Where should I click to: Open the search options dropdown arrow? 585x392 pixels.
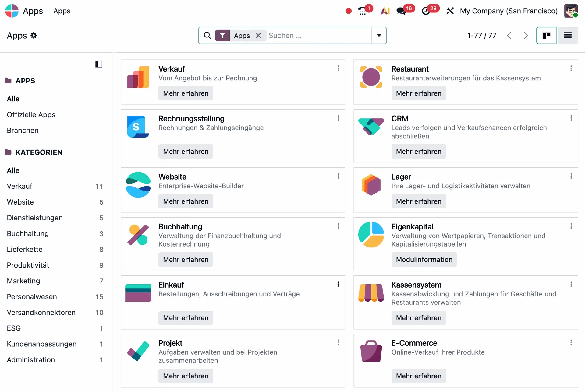(x=379, y=35)
